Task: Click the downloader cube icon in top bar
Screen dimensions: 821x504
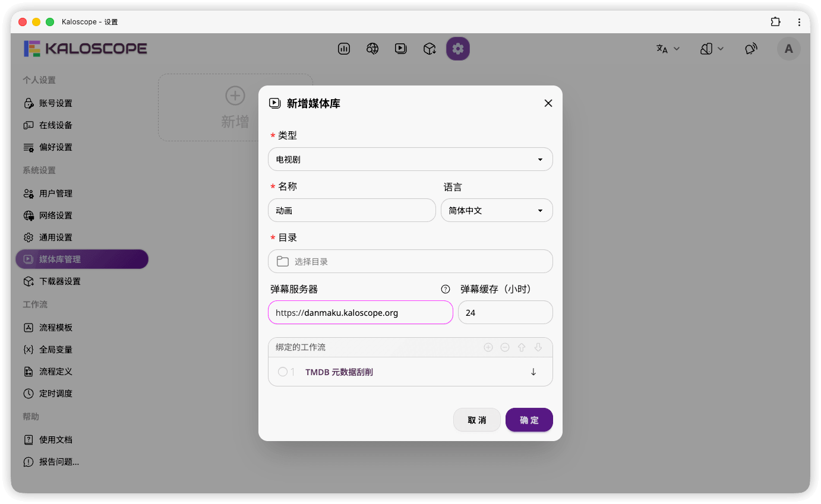Action: click(430, 49)
